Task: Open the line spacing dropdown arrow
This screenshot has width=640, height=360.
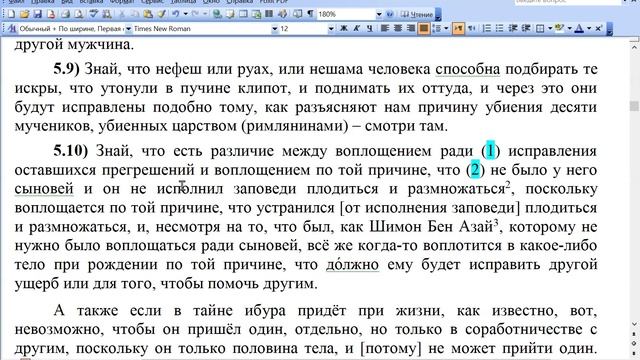Action: (x=446, y=28)
